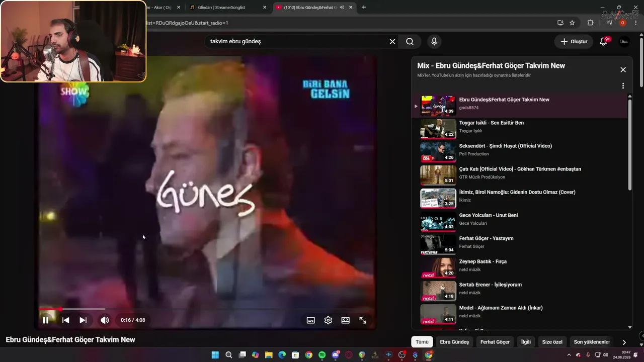Screen dimensions: 644x362
Task: Open Spotify from the taskbar
Action: click(x=322, y=355)
